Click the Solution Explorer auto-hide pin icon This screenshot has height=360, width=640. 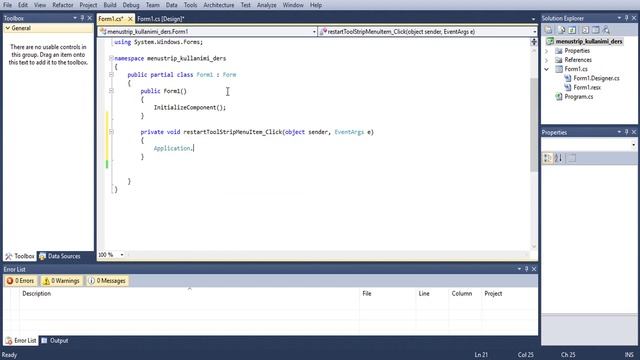(627, 18)
